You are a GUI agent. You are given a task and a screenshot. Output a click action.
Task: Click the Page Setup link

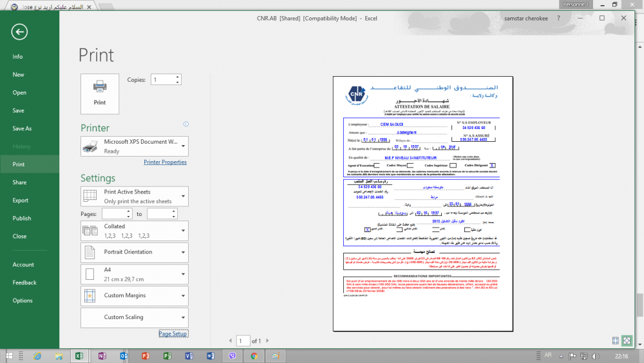point(173,334)
